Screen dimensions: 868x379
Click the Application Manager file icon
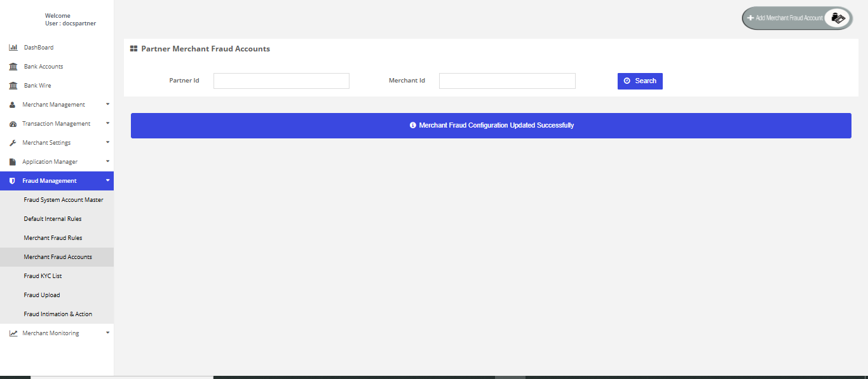tap(13, 162)
